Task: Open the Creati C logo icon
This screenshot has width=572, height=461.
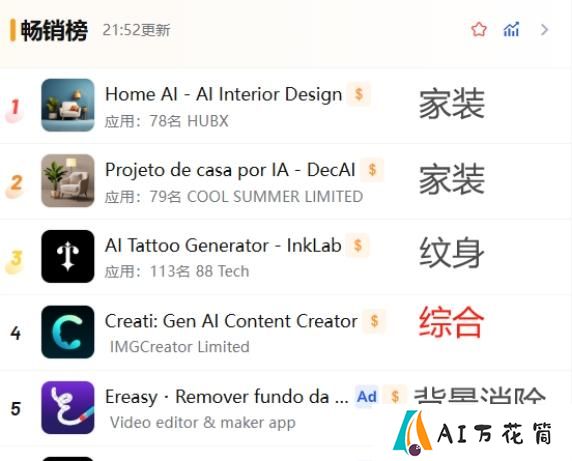Action: point(68,332)
